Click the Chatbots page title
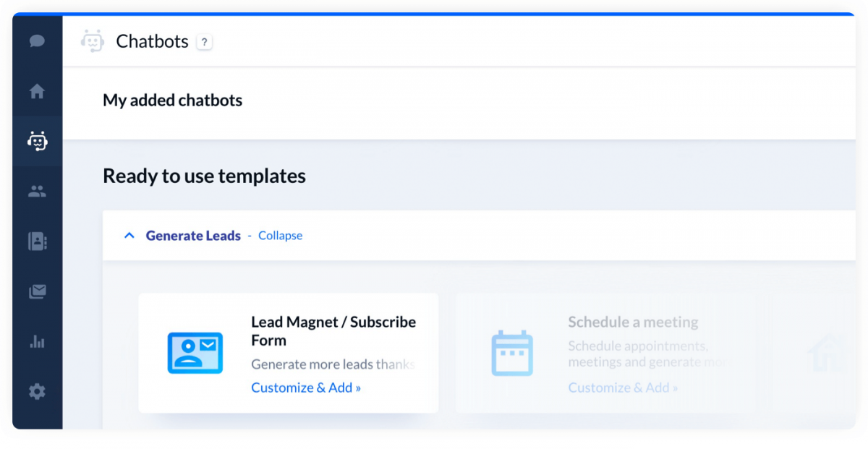This screenshot has height=449, width=868. click(152, 41)
